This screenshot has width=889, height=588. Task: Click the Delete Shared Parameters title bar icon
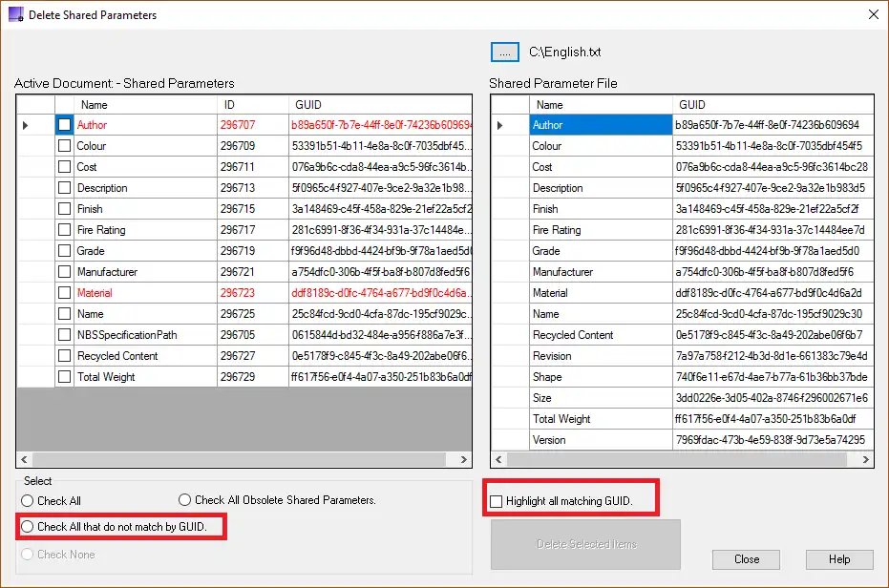click(15, 15)
